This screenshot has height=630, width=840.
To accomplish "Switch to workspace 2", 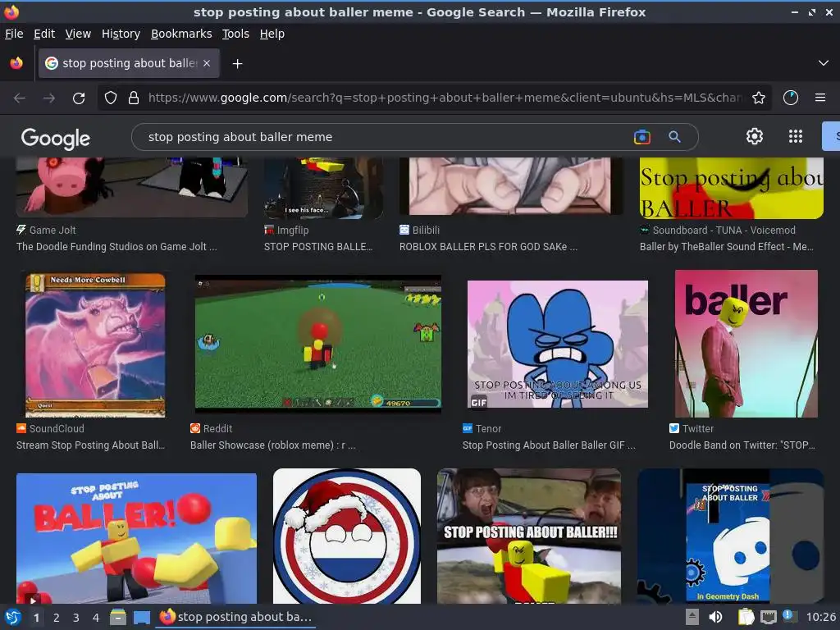I will [x=57, y=618].
